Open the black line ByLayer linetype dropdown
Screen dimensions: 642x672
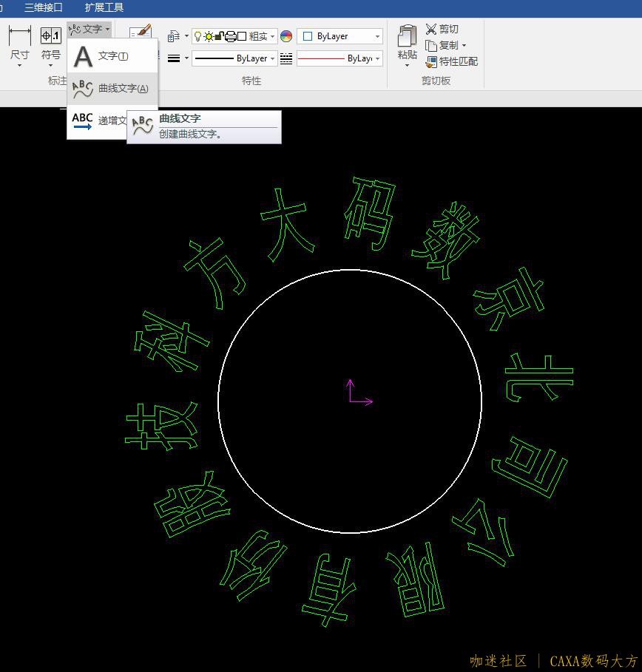tap(234, 58)
